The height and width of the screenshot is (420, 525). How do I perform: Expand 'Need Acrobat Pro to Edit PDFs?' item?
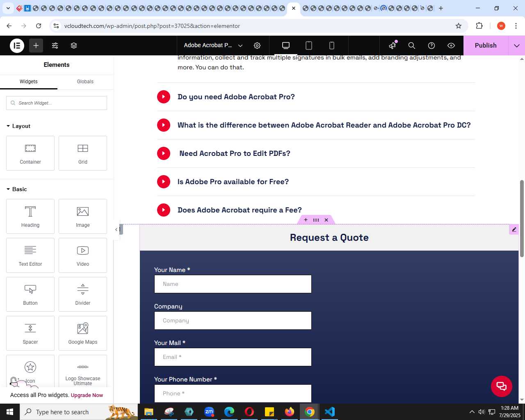[316, 153]
